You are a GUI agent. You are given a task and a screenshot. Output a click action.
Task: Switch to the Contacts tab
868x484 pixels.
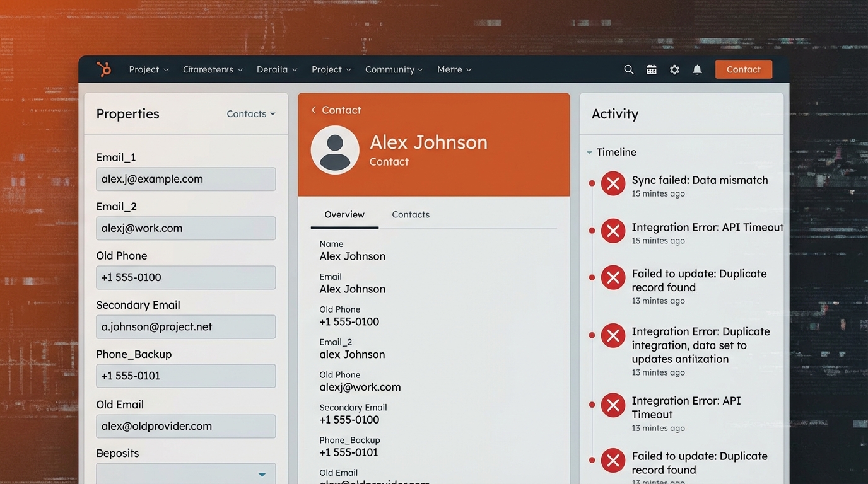click(411, 215)
